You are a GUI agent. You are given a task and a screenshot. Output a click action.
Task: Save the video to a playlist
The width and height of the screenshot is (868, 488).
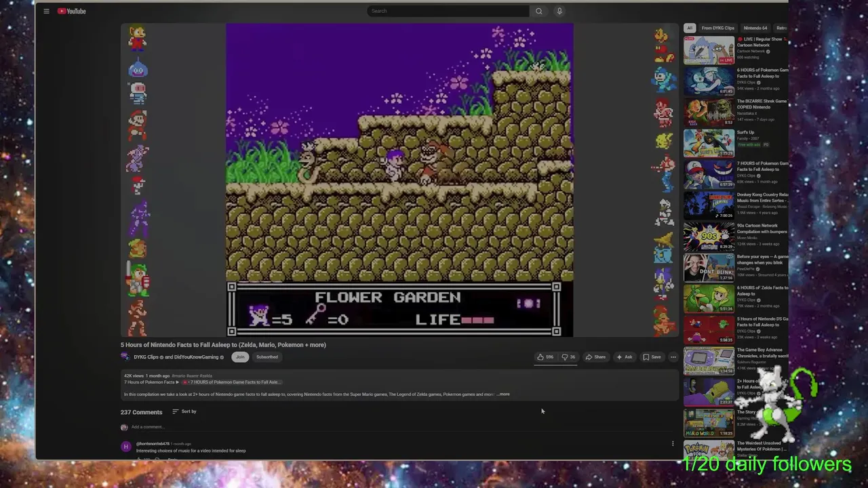[652, 357]
